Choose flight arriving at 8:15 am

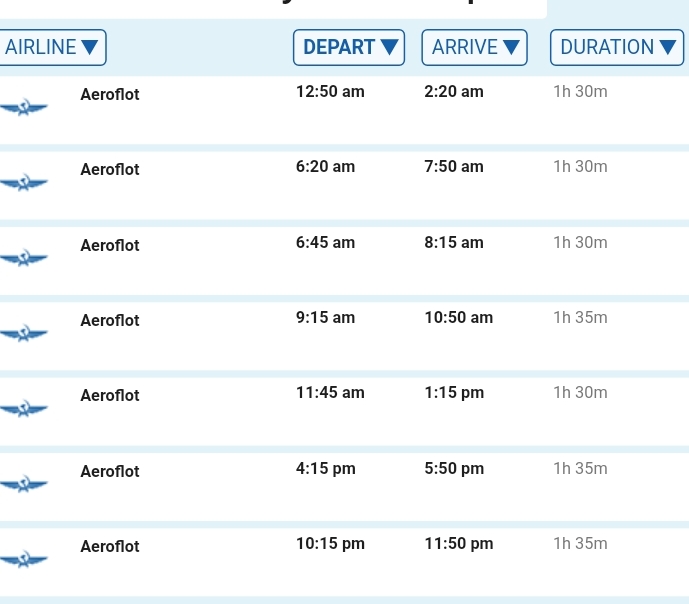tap(454, 243)
